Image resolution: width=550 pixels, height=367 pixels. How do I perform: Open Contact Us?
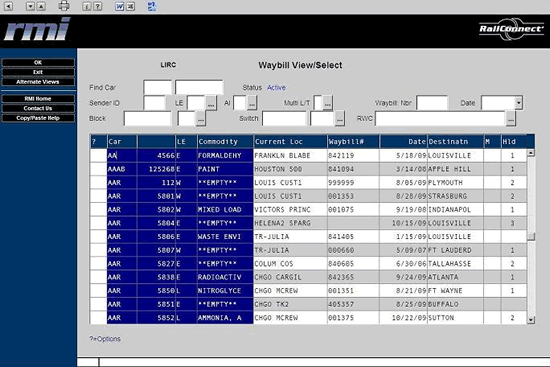click(38, 108)
